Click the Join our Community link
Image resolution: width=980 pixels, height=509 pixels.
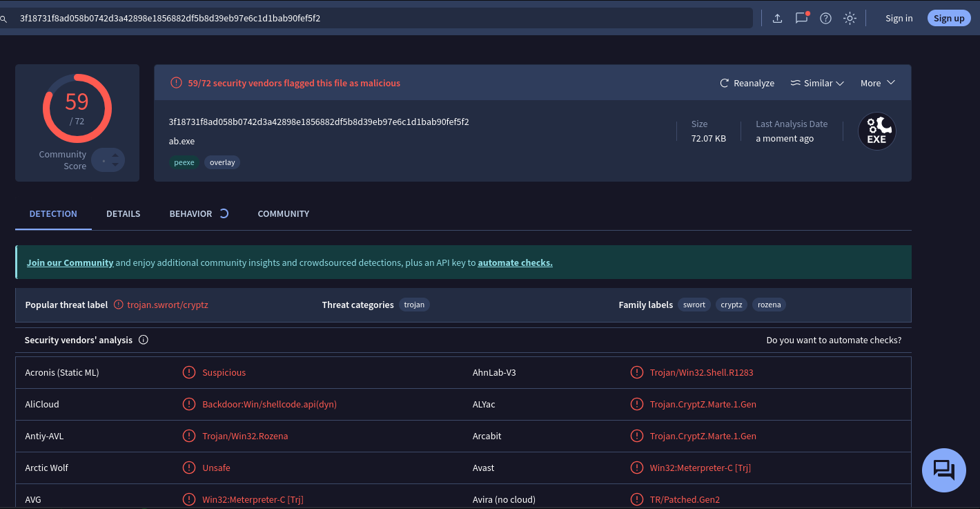pyautogui.click(x=70, y=262)
